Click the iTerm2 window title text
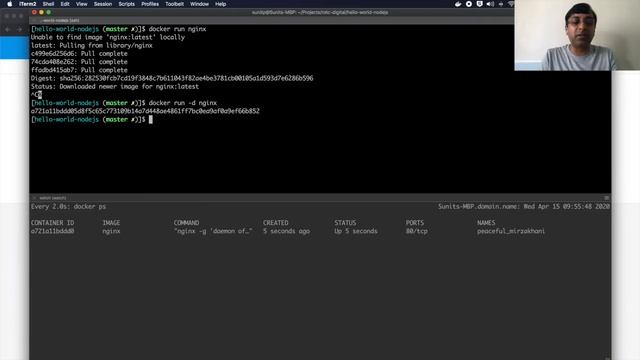Image resolution: width=640 pixels, height=360 pixels. click(320, 12)
